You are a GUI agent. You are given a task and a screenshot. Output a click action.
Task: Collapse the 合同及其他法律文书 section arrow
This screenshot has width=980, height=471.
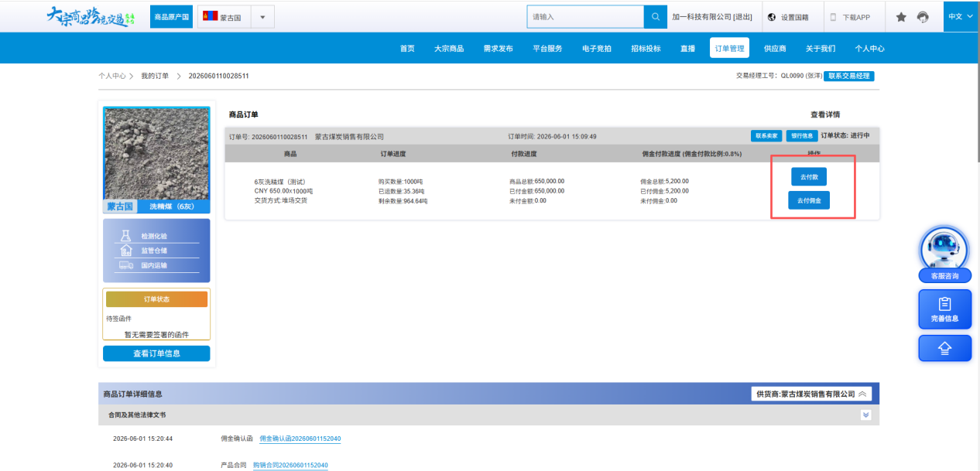(x=865, y=415)
